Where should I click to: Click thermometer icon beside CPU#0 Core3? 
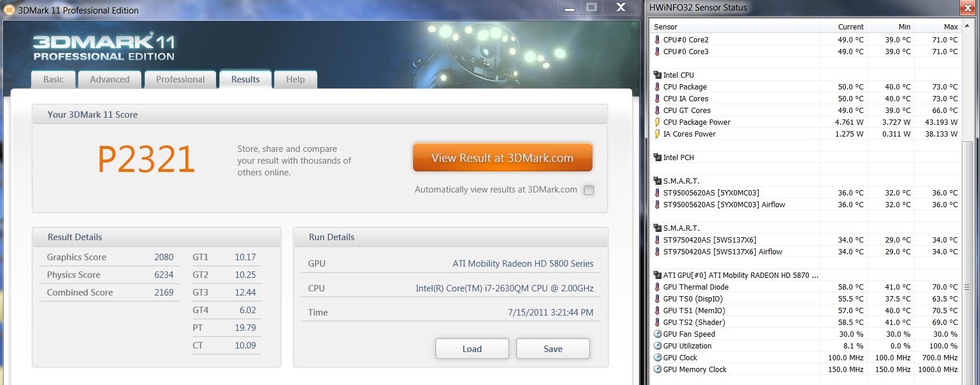tap(657, 51)
